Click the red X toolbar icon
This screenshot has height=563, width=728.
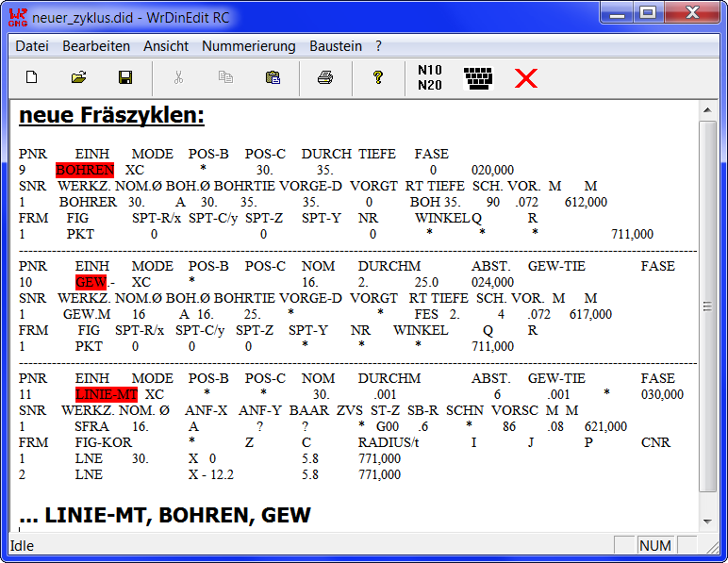(x=526, y=78)
